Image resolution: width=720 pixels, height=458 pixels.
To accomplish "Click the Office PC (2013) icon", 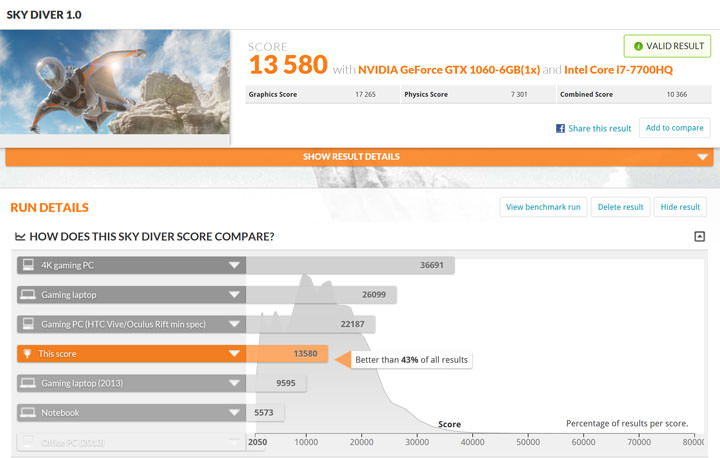I will point(29,441).
